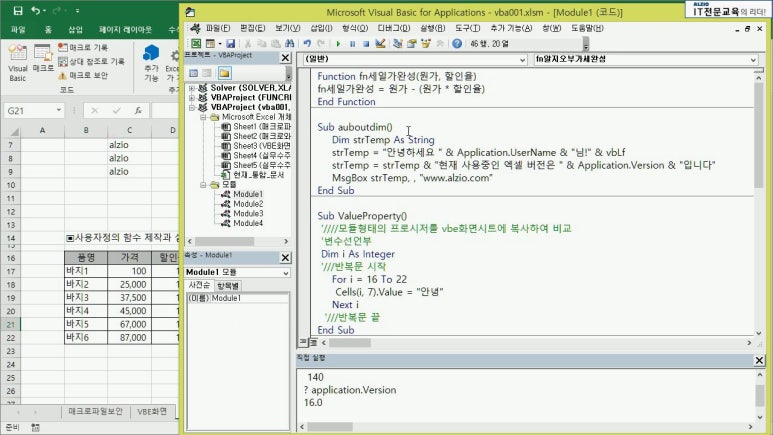Click the 매크로 button in Excel ribbon
773x435 pixels.
tap(43, 58)
